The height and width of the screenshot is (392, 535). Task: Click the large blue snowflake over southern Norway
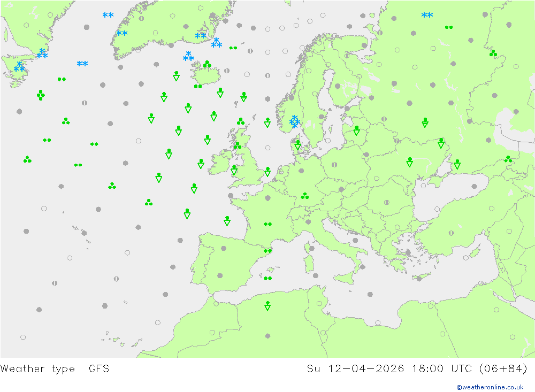click(x=294, y=121)
